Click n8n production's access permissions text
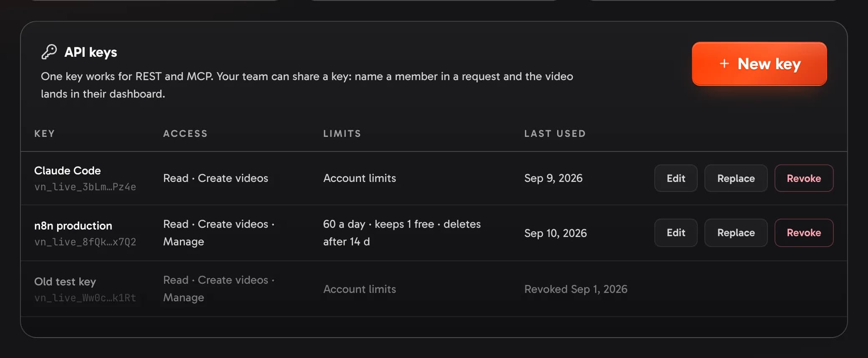The width and height of the screenshot is (868, 358). (x=219, y=233)
